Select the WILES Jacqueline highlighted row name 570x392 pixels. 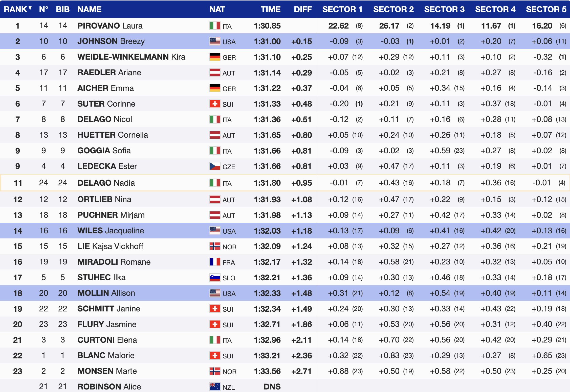coord(111,231)
